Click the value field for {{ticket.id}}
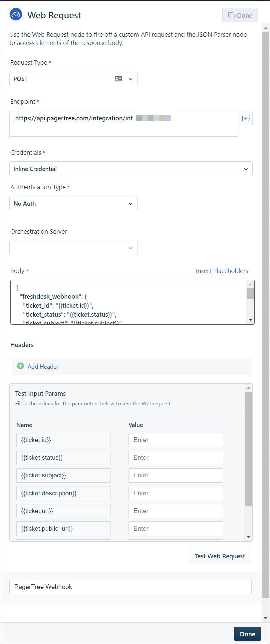The width and height of the screenshot is (270, 644). (x=175, y=440)
